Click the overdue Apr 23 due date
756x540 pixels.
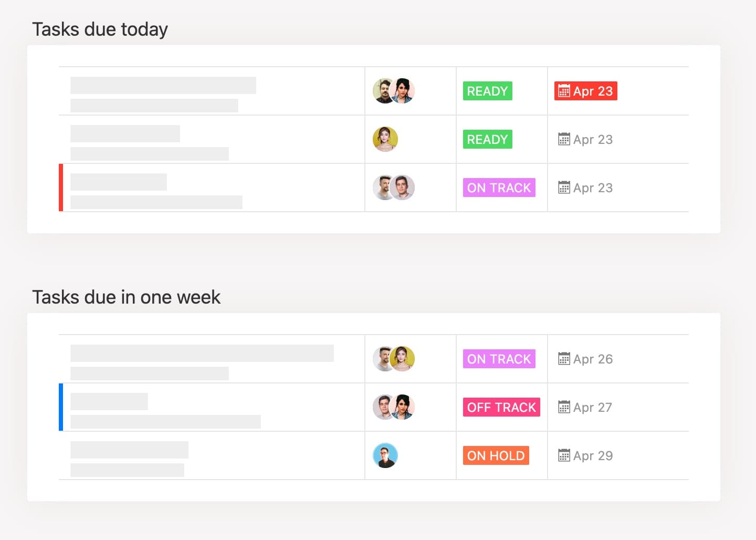pyautogui.click(x=585, y=91)
